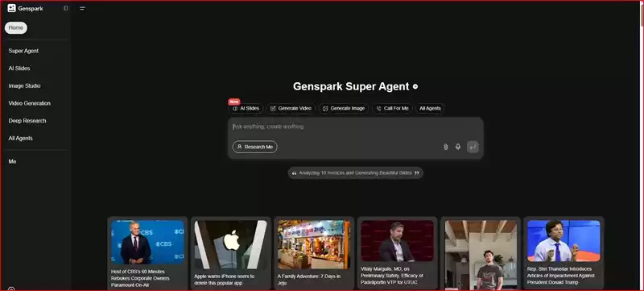Choose the Generate Video chip
This screenshot has height=291, width=644.
[x=291, y=109]
